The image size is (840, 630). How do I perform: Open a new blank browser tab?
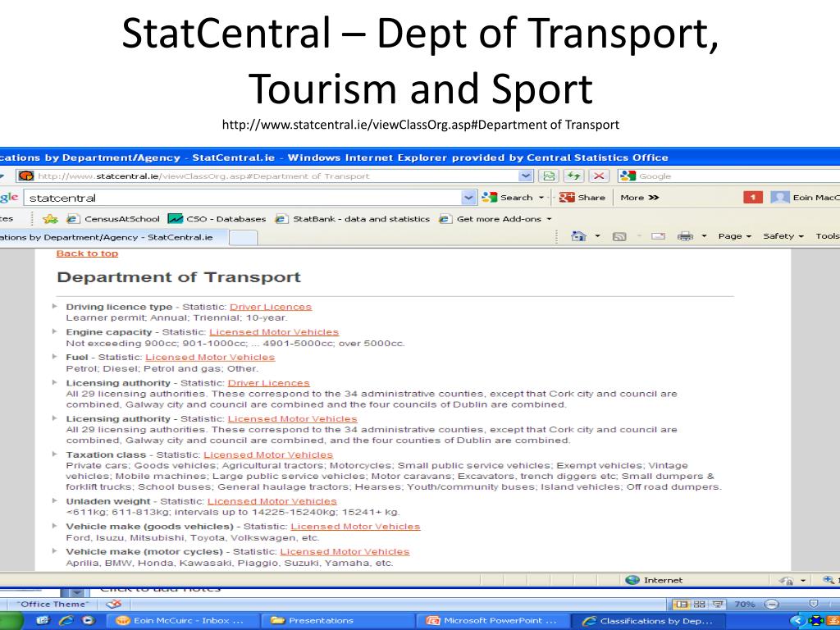point(243,238)
